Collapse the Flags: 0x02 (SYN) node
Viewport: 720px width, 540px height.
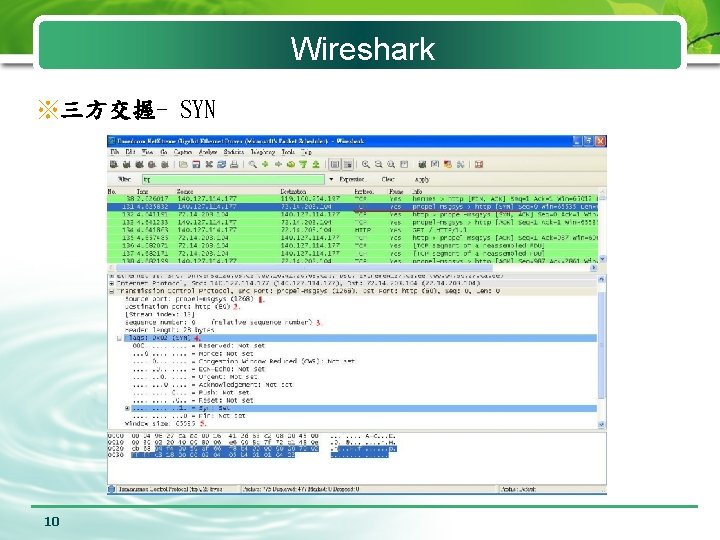click(119, 338)
